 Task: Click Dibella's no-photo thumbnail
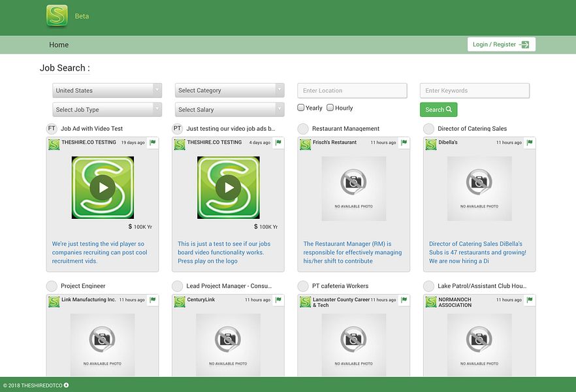(x=479, y=188)
